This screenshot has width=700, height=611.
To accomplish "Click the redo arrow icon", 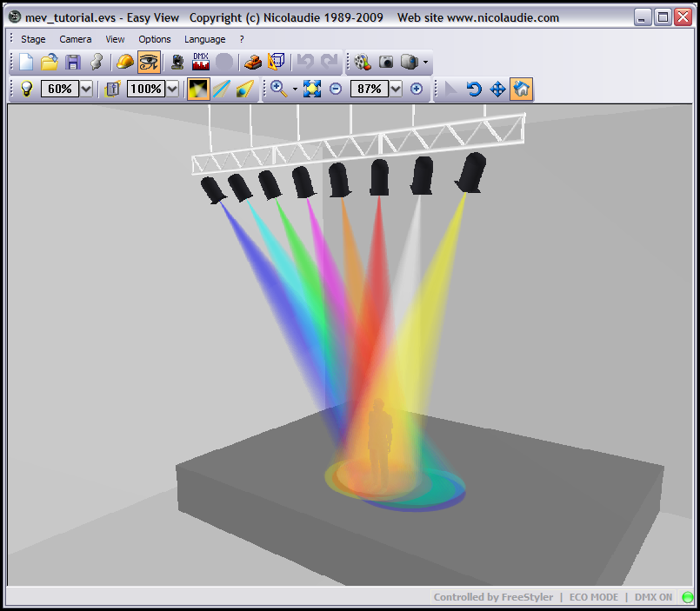I will pos(329,62).
